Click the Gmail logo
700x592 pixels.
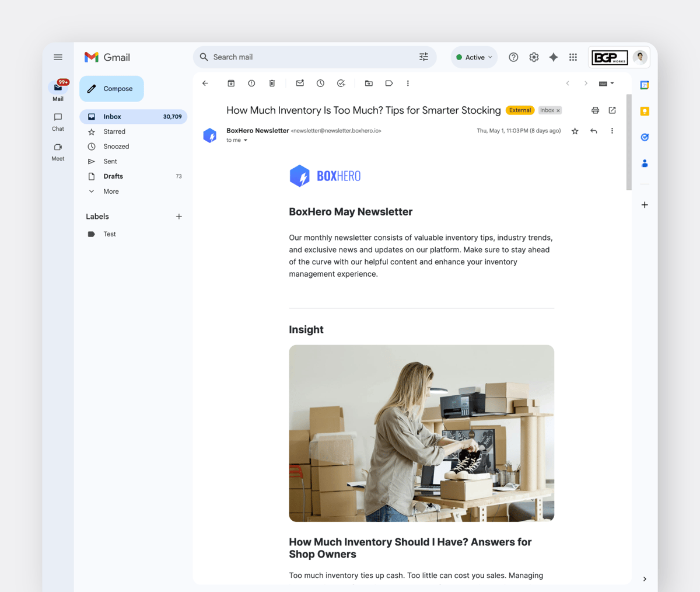pyautogui.click(x=107, y=57)
